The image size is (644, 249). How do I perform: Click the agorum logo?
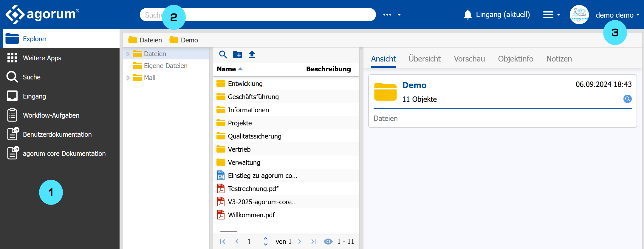[42, 14]
